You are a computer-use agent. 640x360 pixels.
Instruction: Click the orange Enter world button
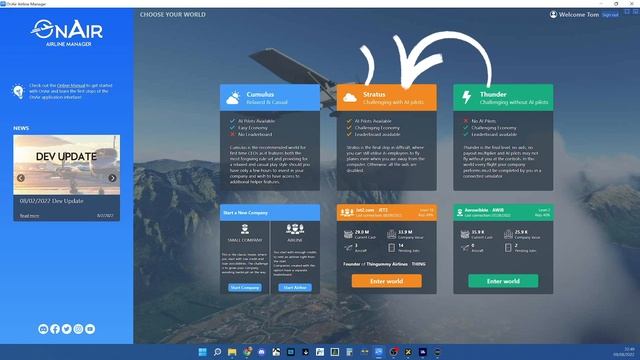(x=387, y=281)
